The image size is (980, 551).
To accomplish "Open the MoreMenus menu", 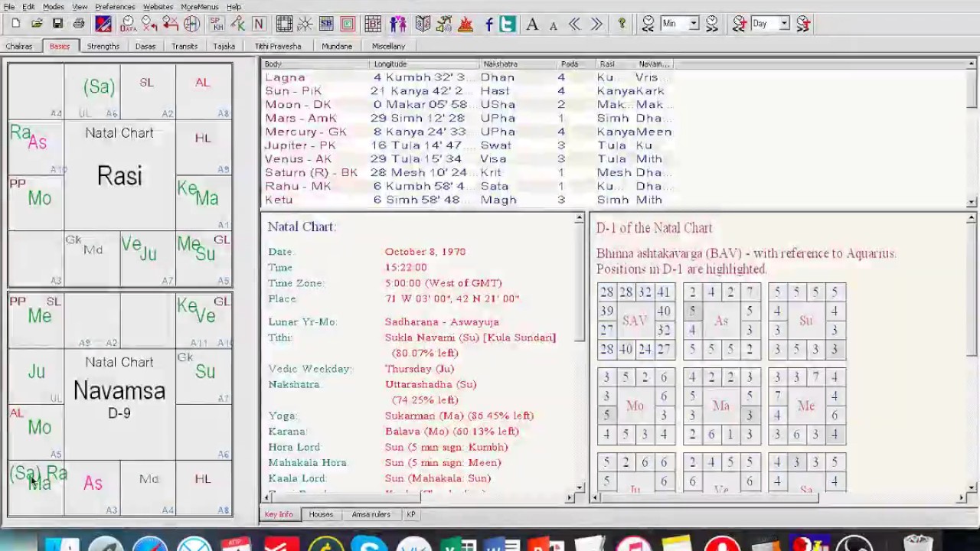I will point(200,7).
